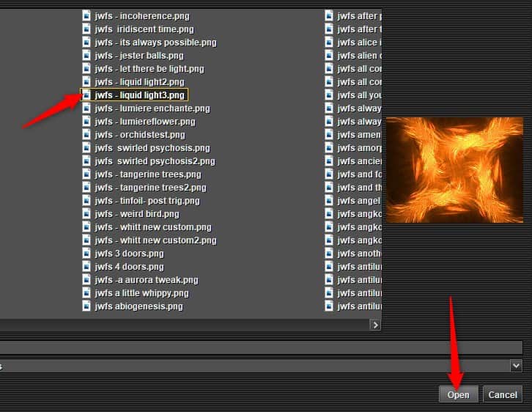Click file icon beside 'jwfs abiogenesis.png'
Viewport: 532px width, 412px height.
[86, 306]
